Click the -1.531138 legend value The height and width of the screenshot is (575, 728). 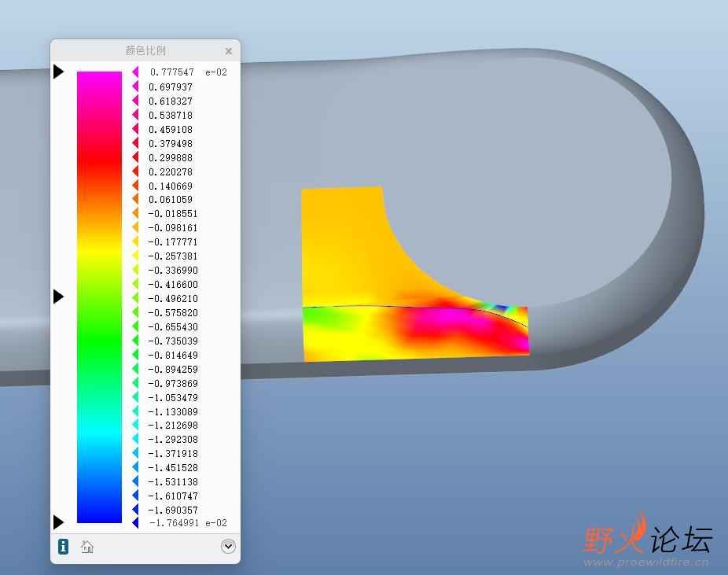tap(173, 482)
